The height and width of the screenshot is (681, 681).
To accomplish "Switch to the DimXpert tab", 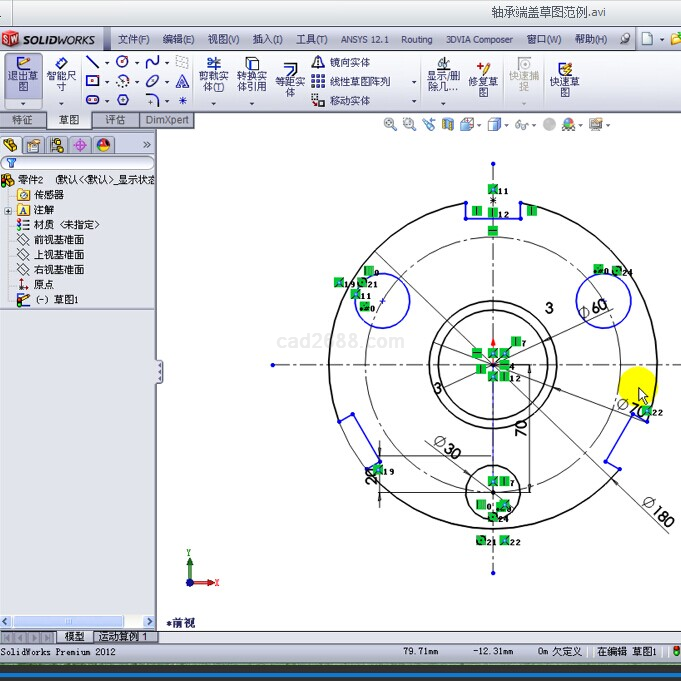I will (166, 120).
